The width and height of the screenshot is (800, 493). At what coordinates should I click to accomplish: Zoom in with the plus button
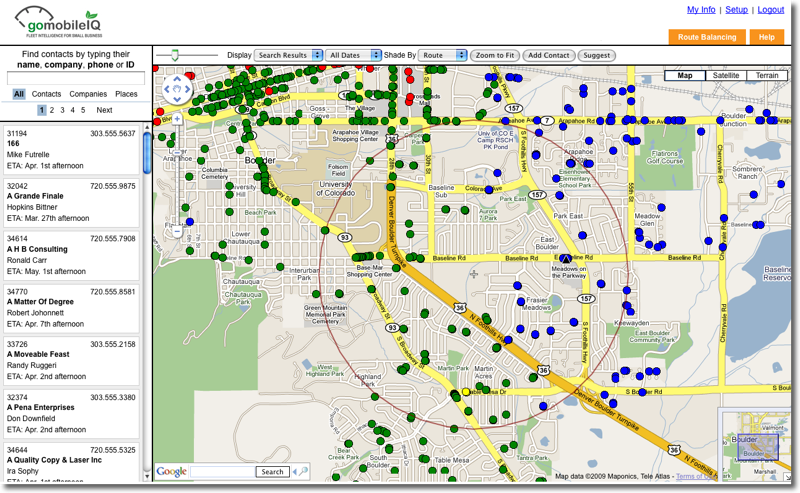click(177, 119)
